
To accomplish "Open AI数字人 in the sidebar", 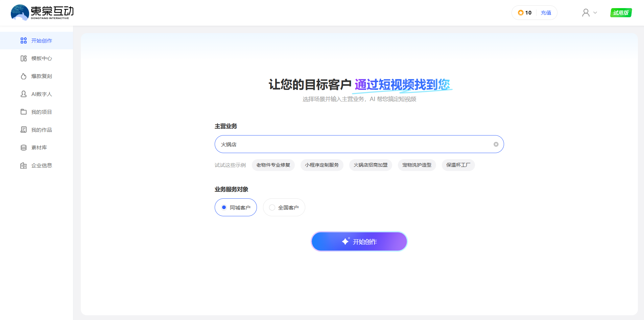I will (x=37, y=94).
